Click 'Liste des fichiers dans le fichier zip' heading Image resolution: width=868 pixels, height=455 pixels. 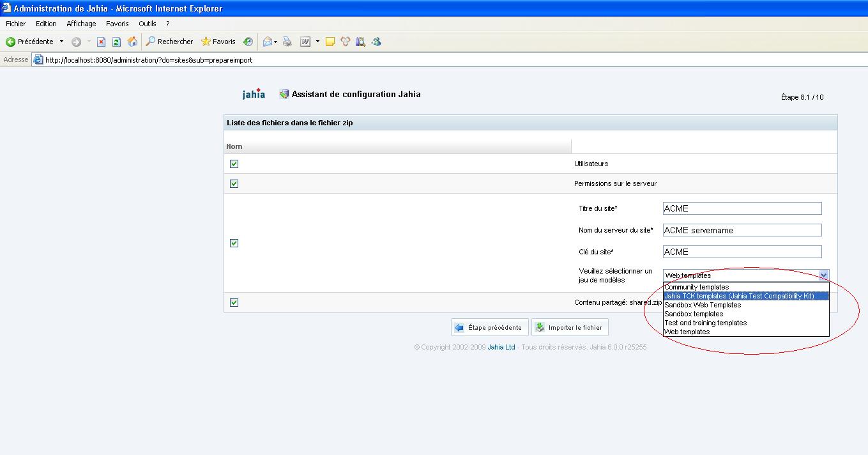coord(290,123)
